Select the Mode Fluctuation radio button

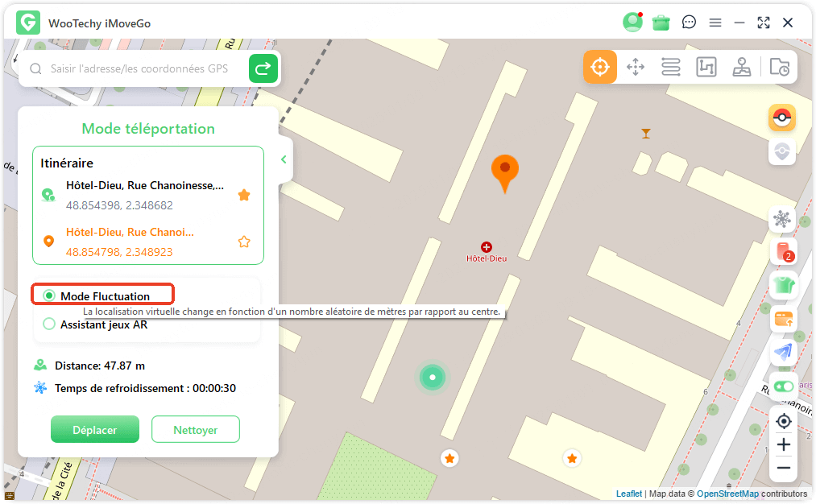49,295
